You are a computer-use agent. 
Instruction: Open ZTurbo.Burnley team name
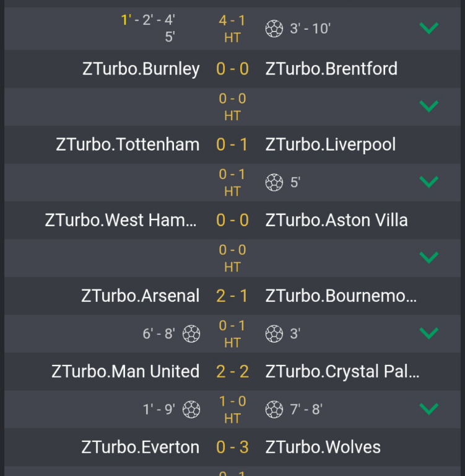(141, 69)
